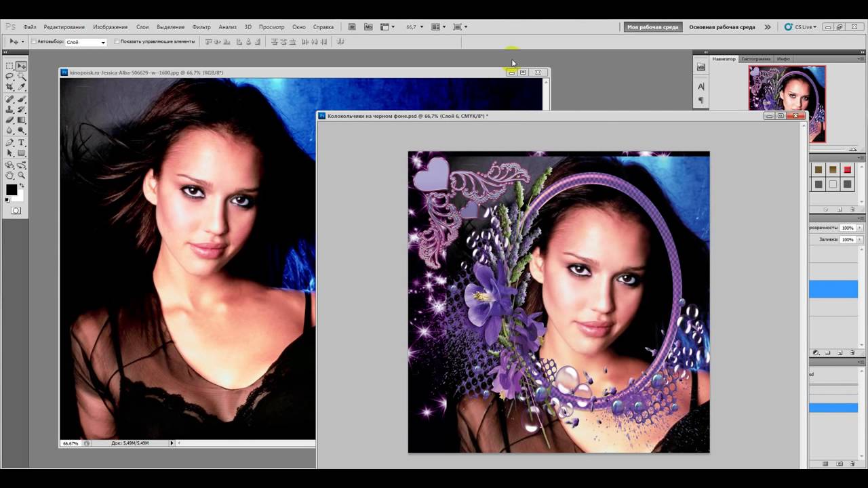Launch Mini Bridge from the application bar
The height and width of the screenshot is (488, 868).
point(368,27)
